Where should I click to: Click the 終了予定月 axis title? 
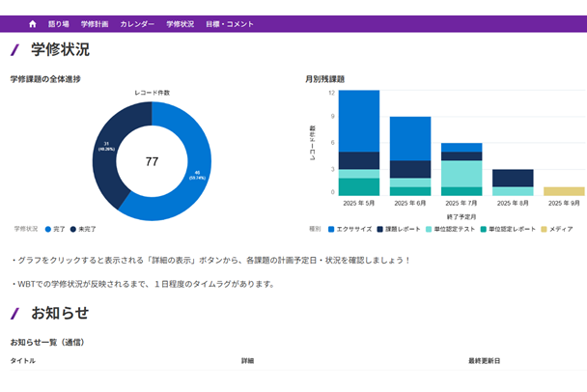461,217
